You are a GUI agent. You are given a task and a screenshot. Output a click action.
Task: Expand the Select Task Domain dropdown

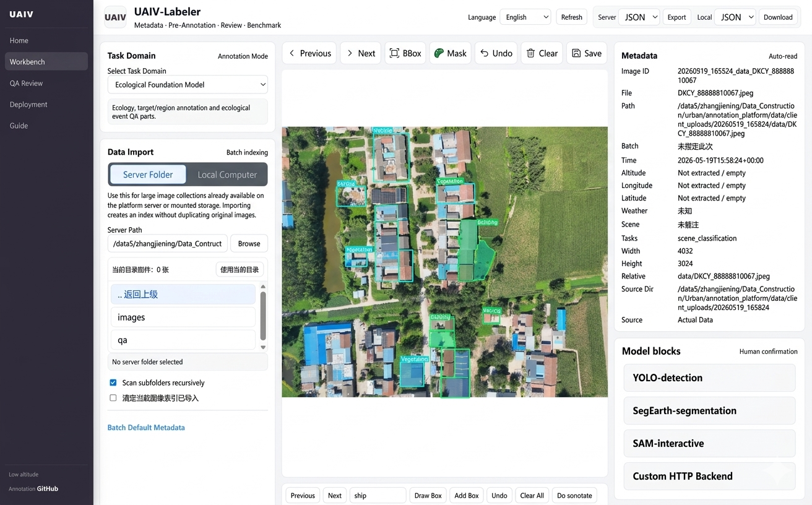point(188,85)
